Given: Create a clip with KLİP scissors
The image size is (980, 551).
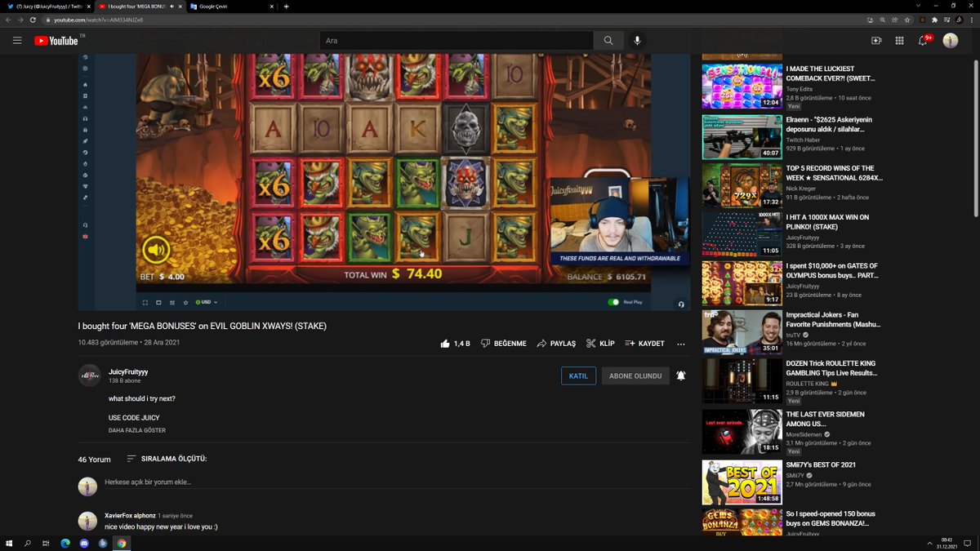Looking at the screenshot, I should point(600,344).
